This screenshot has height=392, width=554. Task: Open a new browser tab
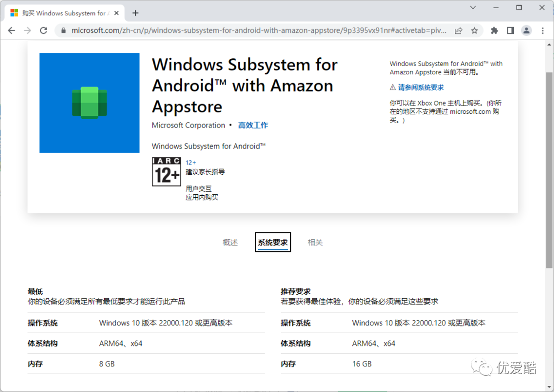[x=135, y=13]
